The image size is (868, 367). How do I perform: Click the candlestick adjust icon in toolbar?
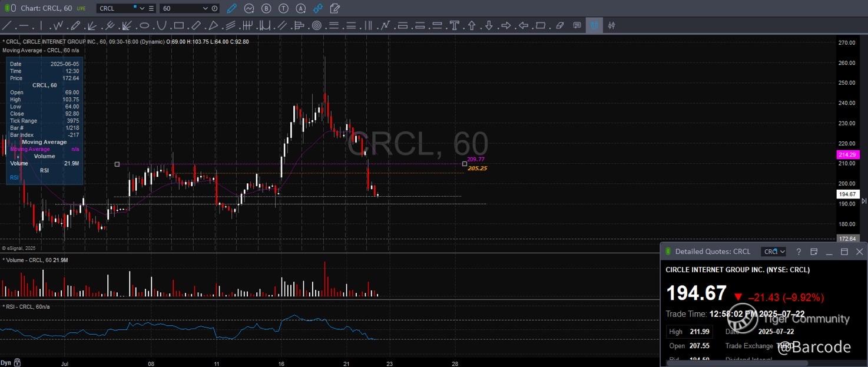tap(612, 25)
